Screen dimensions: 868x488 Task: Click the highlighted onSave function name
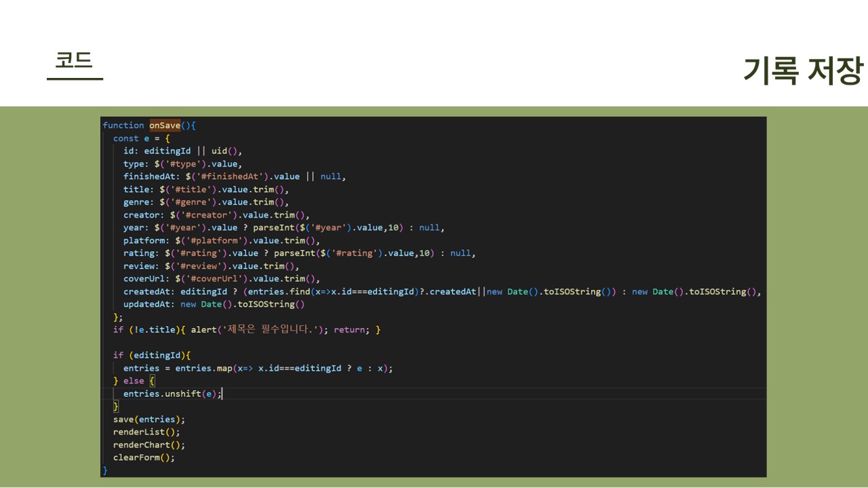pos(165,125)
